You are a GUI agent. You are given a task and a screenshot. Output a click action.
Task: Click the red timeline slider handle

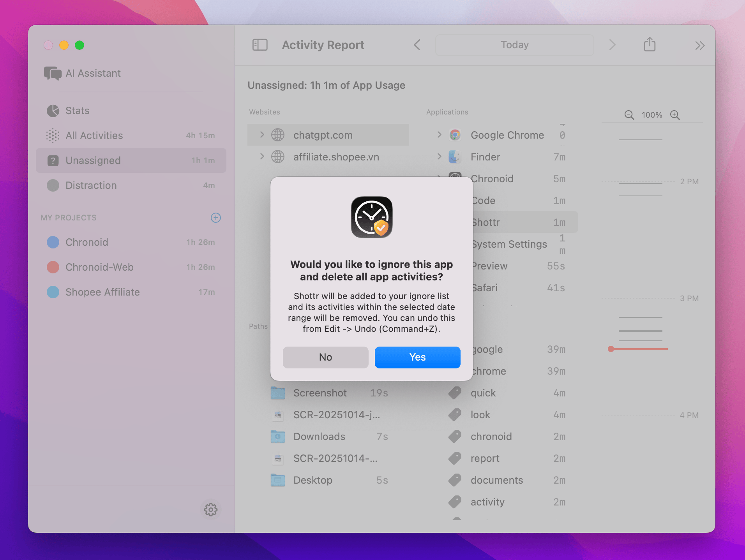click(610, 349)
